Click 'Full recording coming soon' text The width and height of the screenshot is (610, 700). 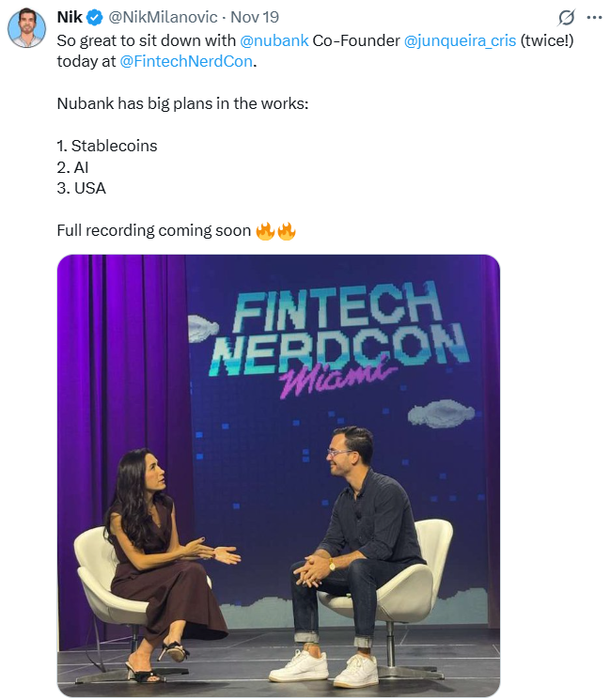tap(154, 230)
